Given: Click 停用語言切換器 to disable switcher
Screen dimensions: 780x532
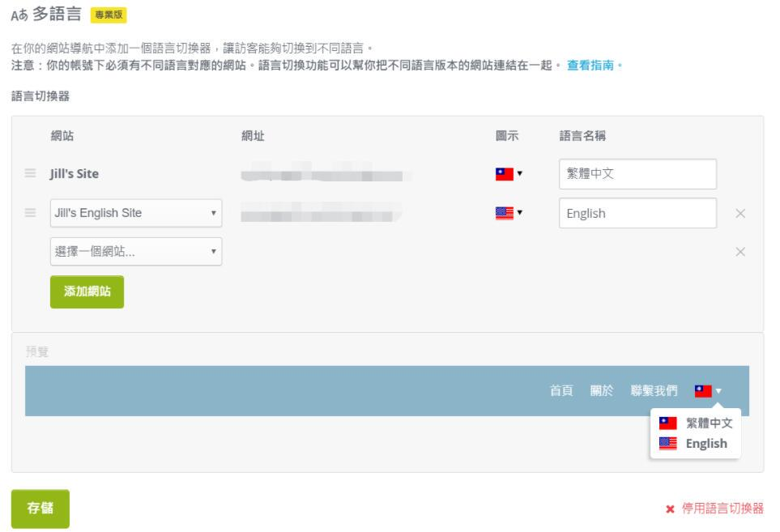Looking at the screenshot, I should click(x=714, y=509).
